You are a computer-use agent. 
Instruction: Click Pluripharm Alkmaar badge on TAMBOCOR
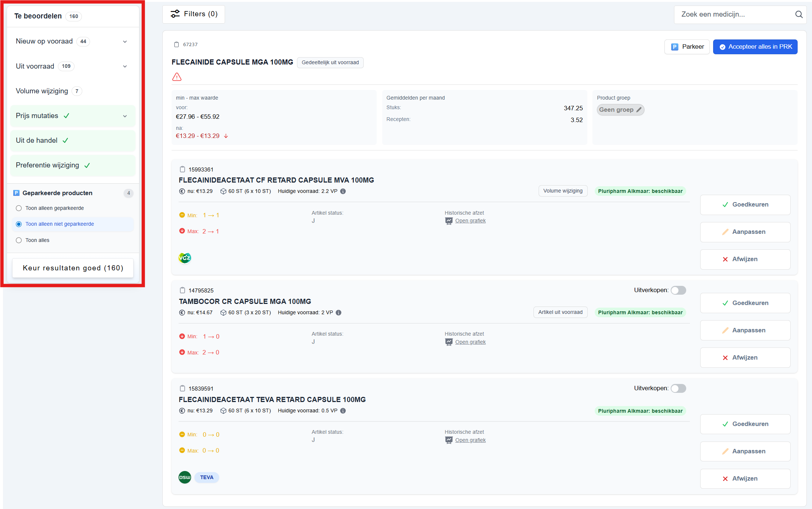(x=640, y=312)
